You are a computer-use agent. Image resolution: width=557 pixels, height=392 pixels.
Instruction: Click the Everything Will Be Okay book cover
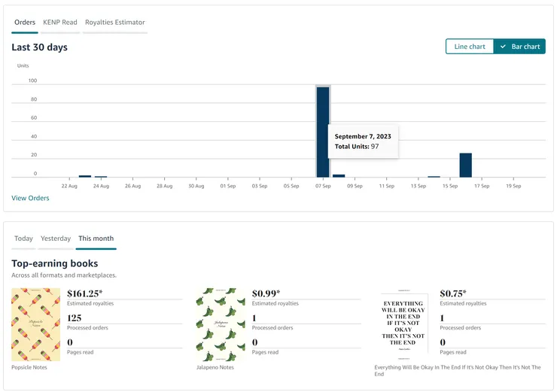[404, 324]
